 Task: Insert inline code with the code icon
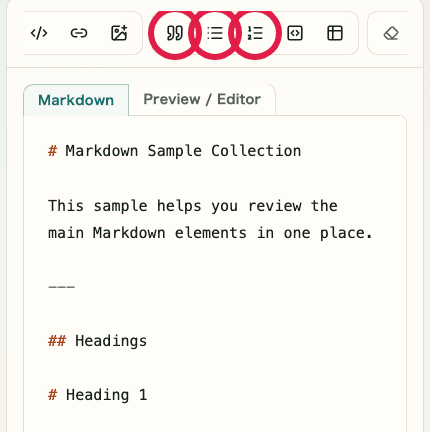point(39,33)
